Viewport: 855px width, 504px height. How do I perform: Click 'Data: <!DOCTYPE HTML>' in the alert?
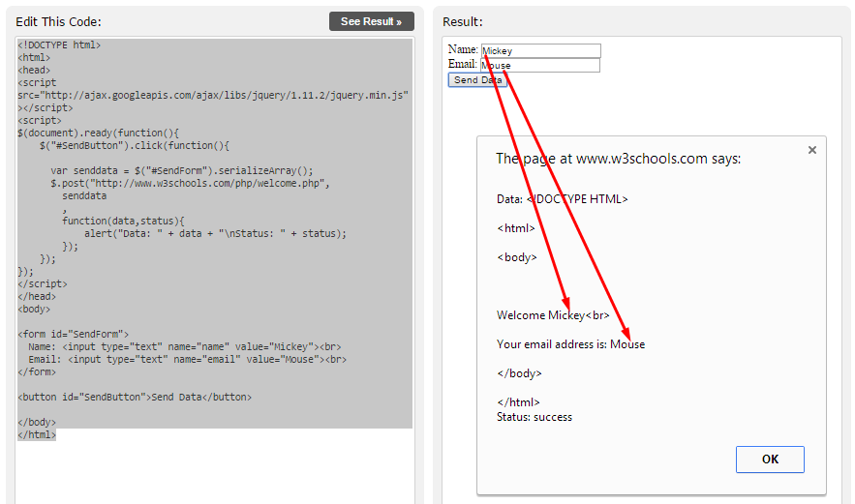(x=563, y=199)
